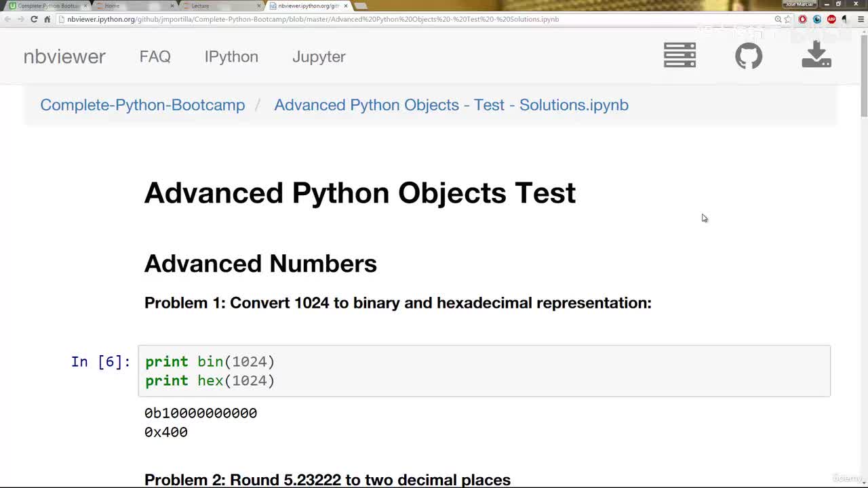Open Complete-Python-Bootcamp breadcrumb link
The width and height of the screenshot is (868, 488).
(142, 105)
